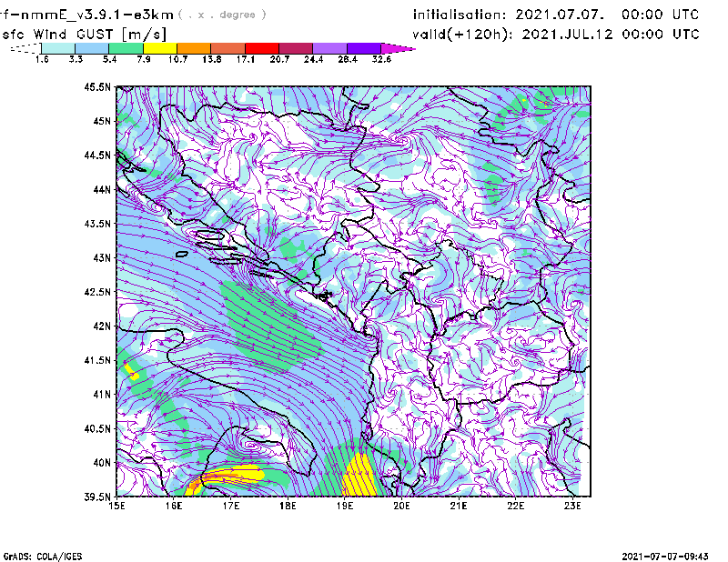
Task: Click the yellow gust patch near 19E 40N
Action: (x=360, y=476)
